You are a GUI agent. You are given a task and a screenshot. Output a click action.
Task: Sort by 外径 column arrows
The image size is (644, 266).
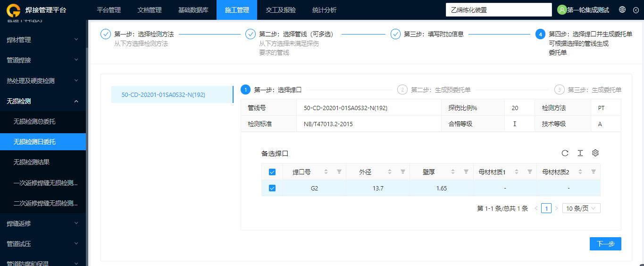(390, 172)
